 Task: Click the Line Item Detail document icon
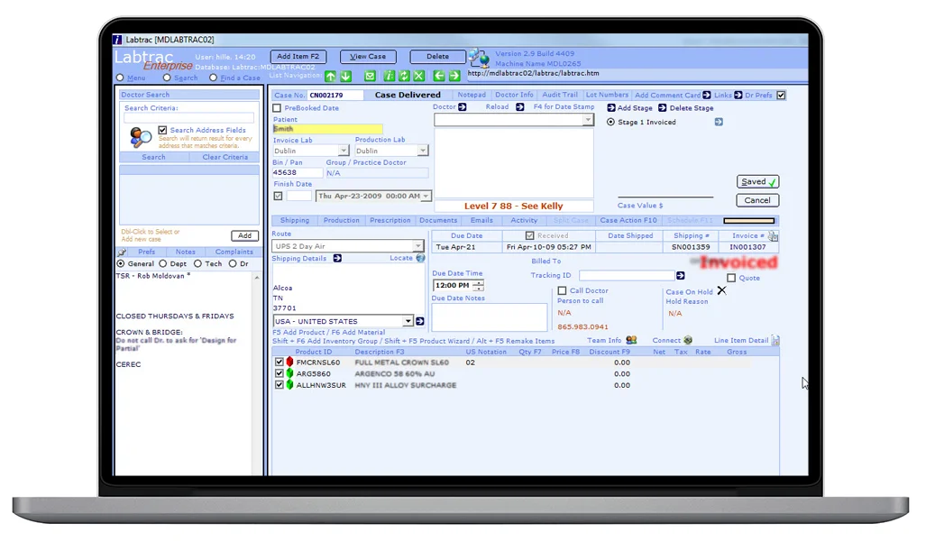[x=775, y=340]
